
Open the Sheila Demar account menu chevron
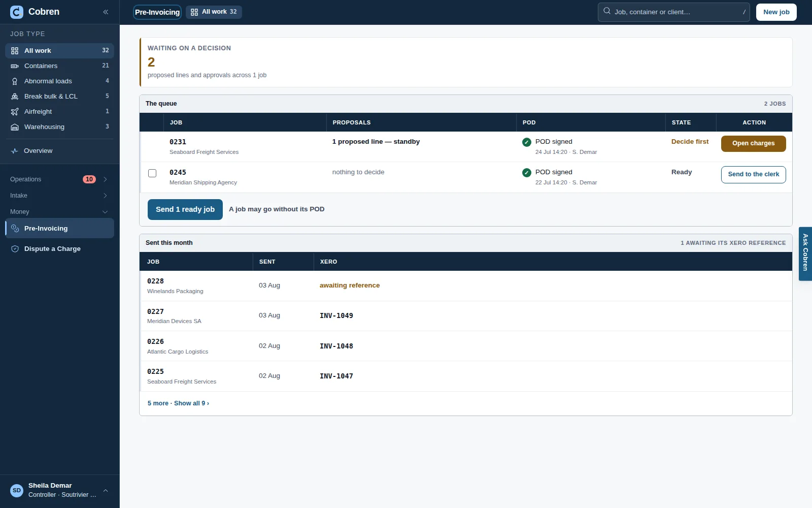pyautogui.click(x=106, y=491)
